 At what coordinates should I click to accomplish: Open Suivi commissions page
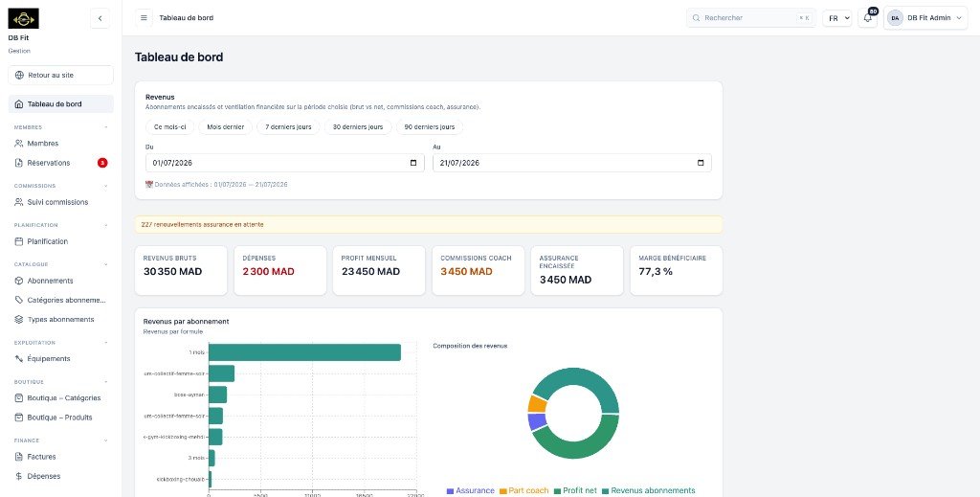coord(60,203)
